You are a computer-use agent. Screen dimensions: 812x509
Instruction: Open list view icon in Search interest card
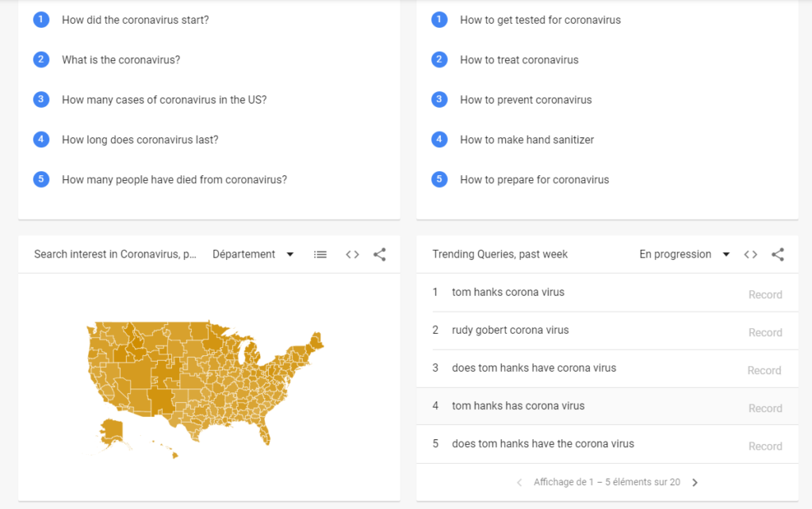point(320,254)
